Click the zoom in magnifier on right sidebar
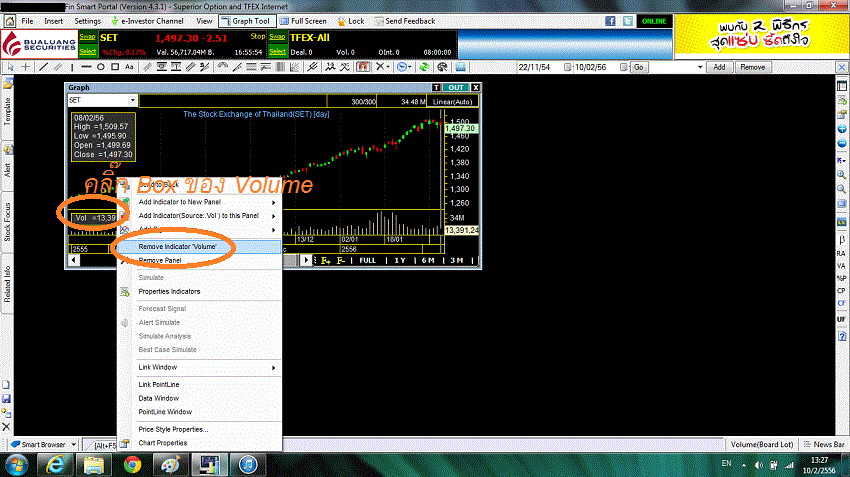Screen dimensions: 850x477 pyautogui.click(x=841, y=175)
